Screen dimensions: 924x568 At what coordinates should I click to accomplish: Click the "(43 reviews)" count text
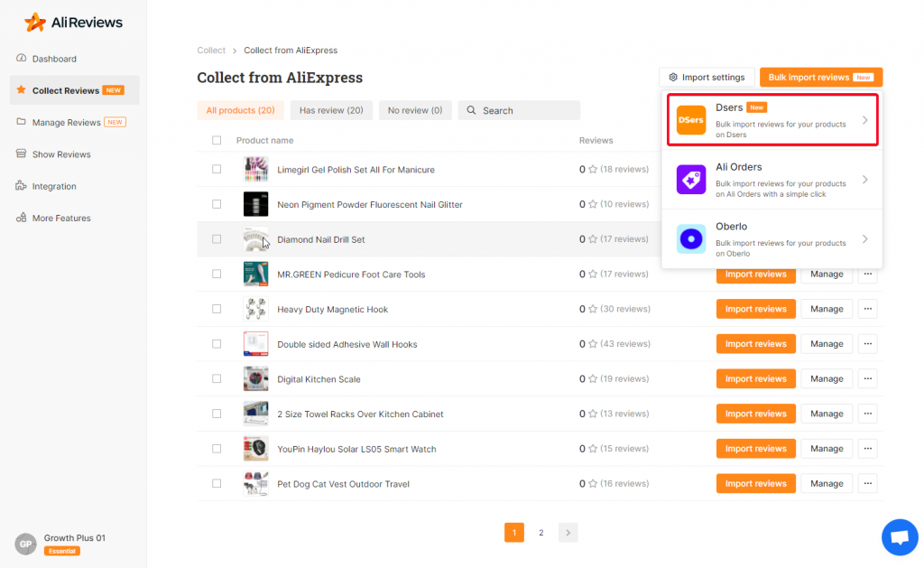point(625,343)
